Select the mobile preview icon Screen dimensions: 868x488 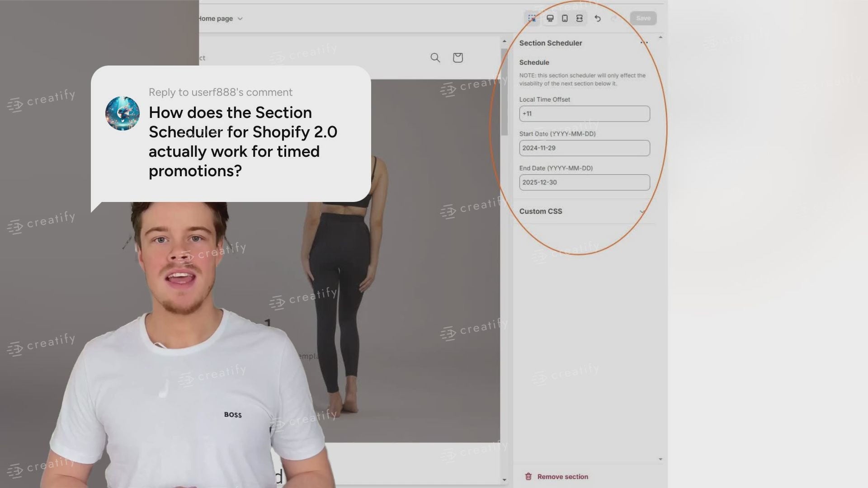[x=563, y=18]
